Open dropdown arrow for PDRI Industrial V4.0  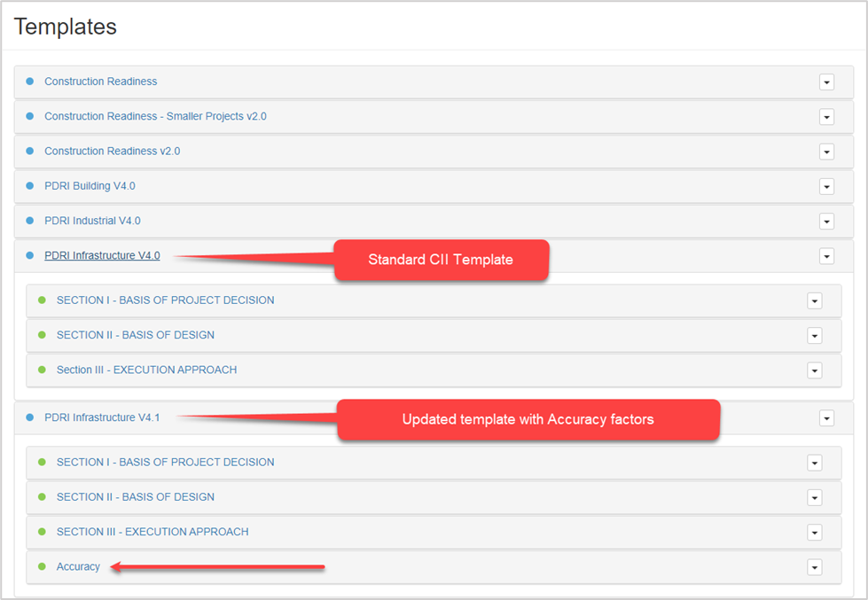pyautogui.click(x=826, y=222)
